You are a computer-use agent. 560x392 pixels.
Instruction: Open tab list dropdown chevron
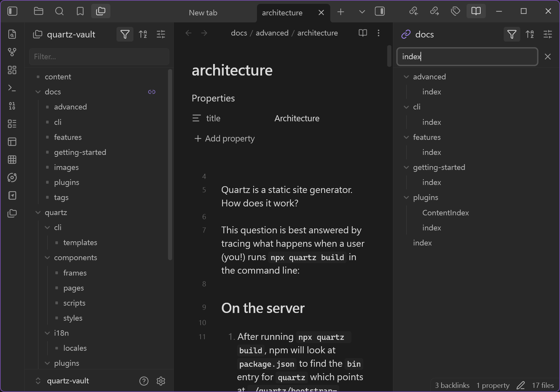pos(362,12)
